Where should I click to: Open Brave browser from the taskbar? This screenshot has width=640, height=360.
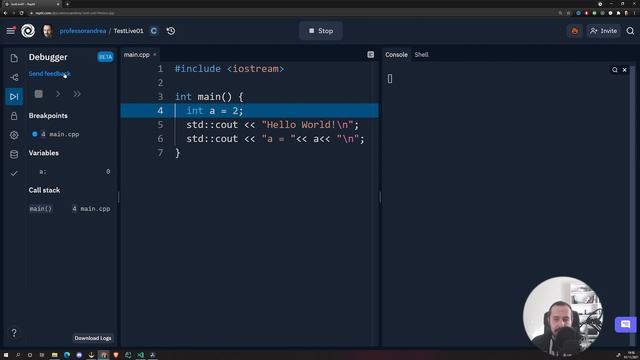pyautogui.click(x=116, y=355)
